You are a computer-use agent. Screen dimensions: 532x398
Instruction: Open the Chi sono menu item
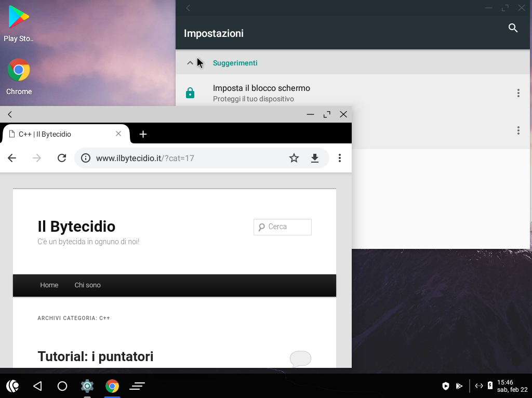(x=87, y=285)
